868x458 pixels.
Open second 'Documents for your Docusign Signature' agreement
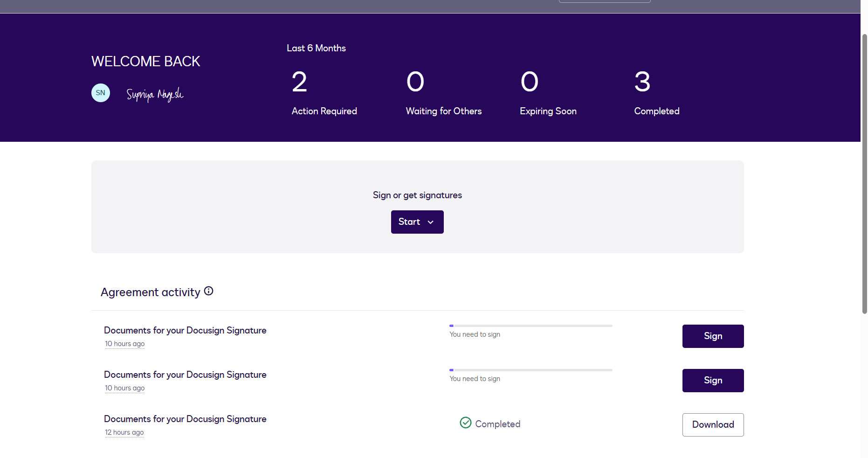(185, 375)
